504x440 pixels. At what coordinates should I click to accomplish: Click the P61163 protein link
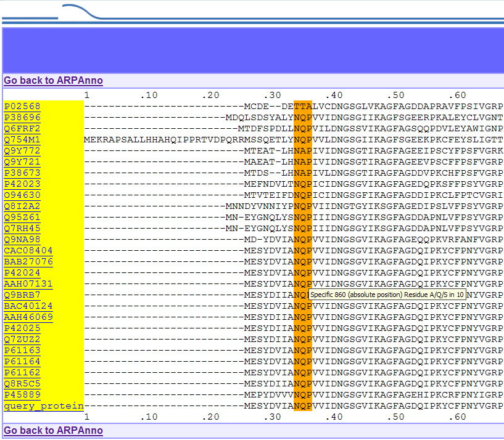(x=22, y=351)
